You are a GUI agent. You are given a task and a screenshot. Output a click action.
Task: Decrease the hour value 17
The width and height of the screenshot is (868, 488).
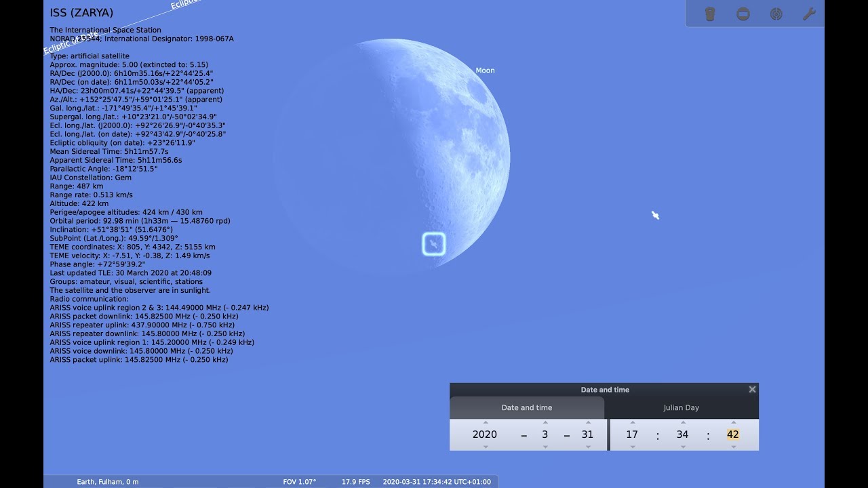pos(633,447)
